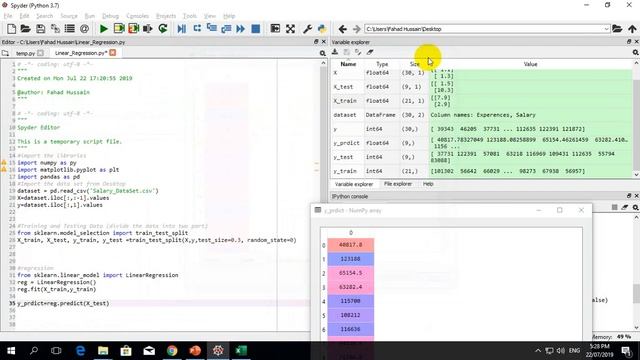The image size is (640, 360).
Task: Open working directory path dropdown
Action: click(x=606, y=29)
